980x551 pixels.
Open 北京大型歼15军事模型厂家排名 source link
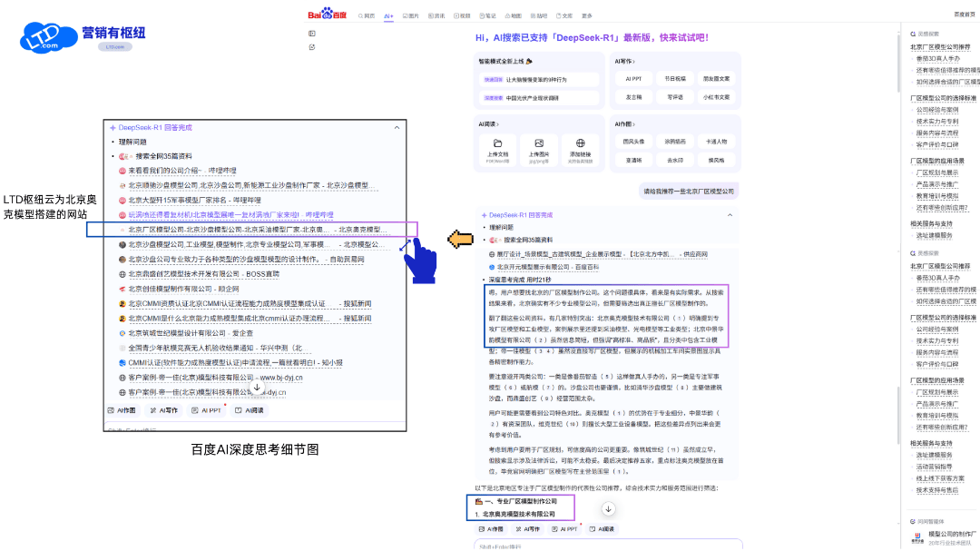(x=194, y=200)
